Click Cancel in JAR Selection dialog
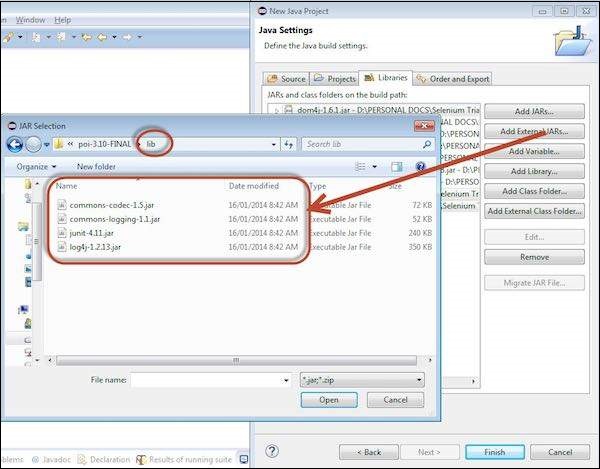The height and width of the screenshot is (469, 600). point(395,400)
